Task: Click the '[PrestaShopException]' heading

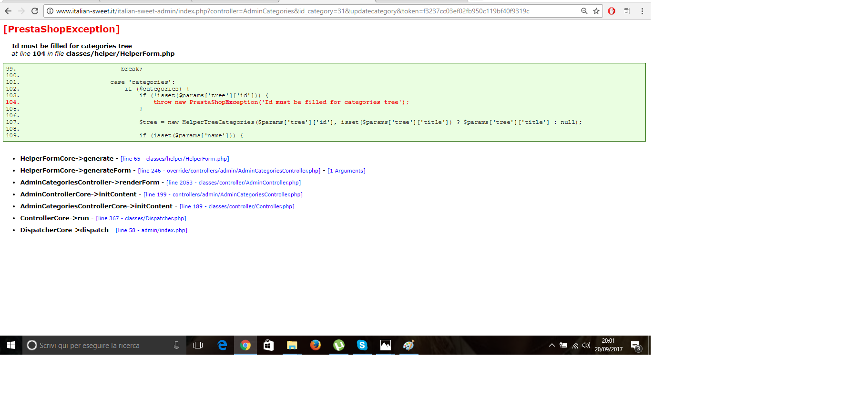Action: pos(61,29)
